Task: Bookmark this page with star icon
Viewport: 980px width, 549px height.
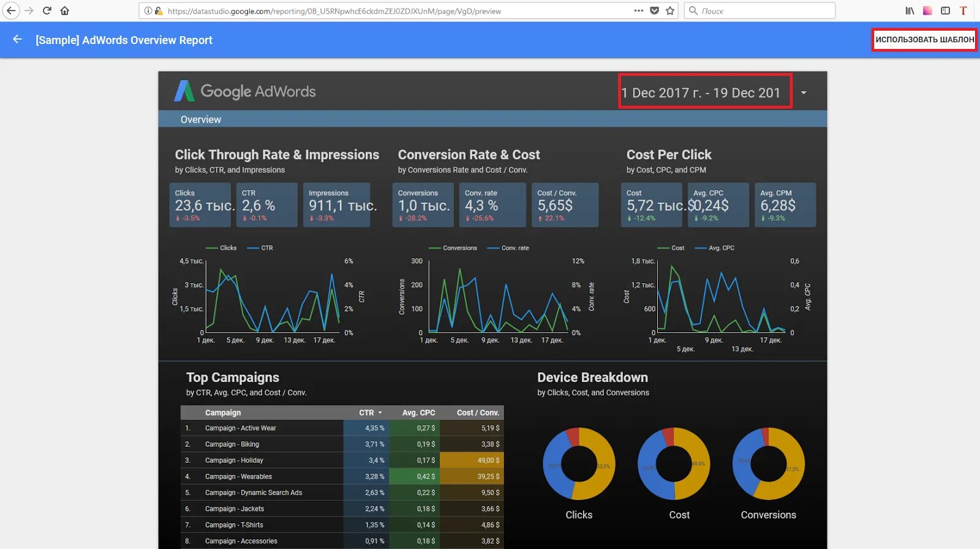Action: click(670, 10)
